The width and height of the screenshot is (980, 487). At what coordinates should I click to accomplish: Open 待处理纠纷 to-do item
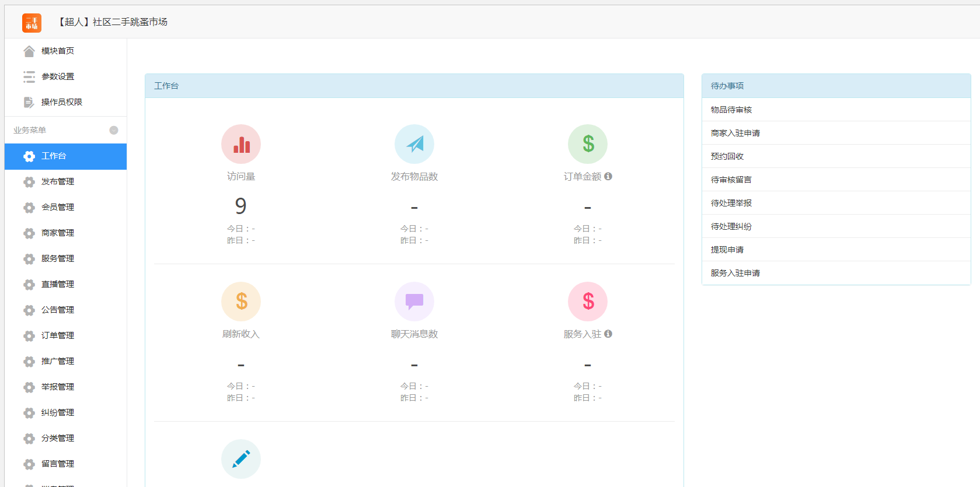point(836,226)
